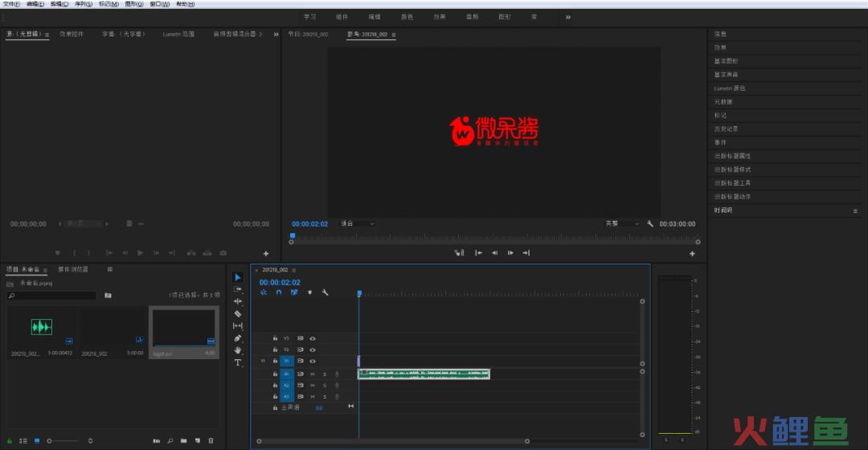
Task: Open the Program monitor tab menu icon
Action: pos(394,35)
